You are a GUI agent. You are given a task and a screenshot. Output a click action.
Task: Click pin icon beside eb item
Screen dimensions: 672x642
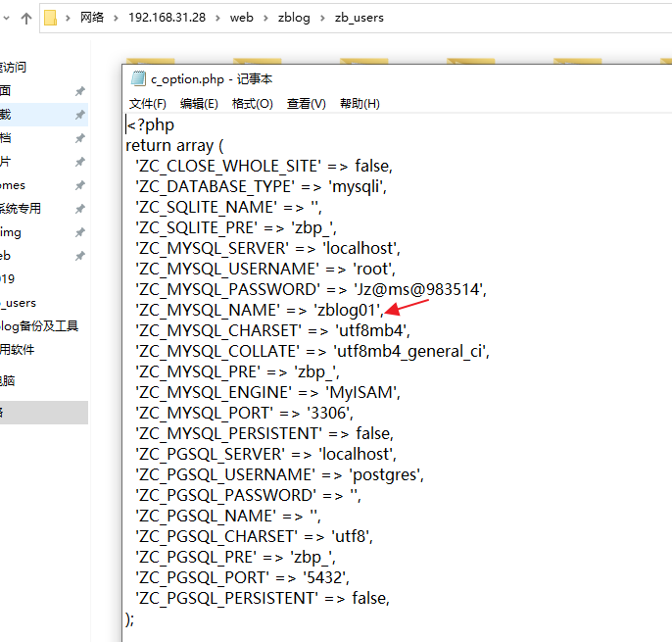tap(80, 256)
